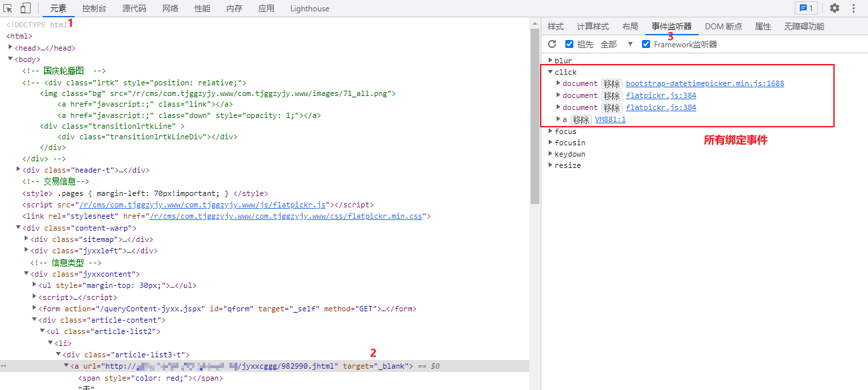Expand the focusin event listeners

(x=550, y=143)
